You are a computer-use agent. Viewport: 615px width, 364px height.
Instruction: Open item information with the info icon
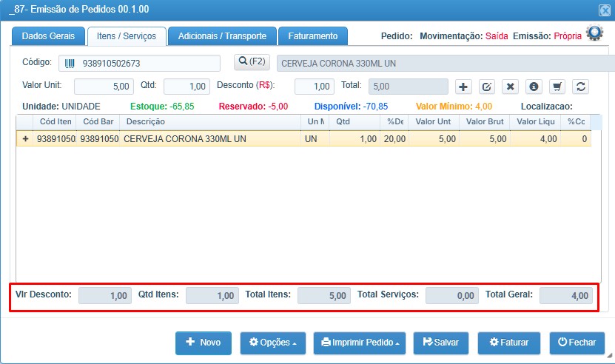coord(534,87)
